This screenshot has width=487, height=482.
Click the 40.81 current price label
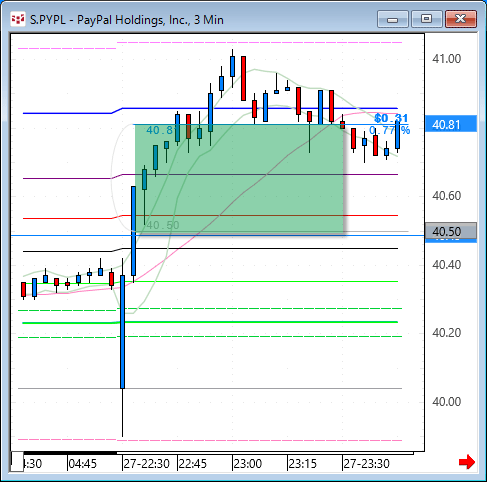point(451,125)
